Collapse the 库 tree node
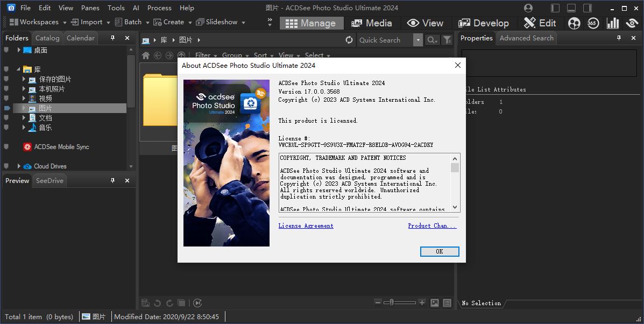644x324 pixels. [x=19, y=69]
